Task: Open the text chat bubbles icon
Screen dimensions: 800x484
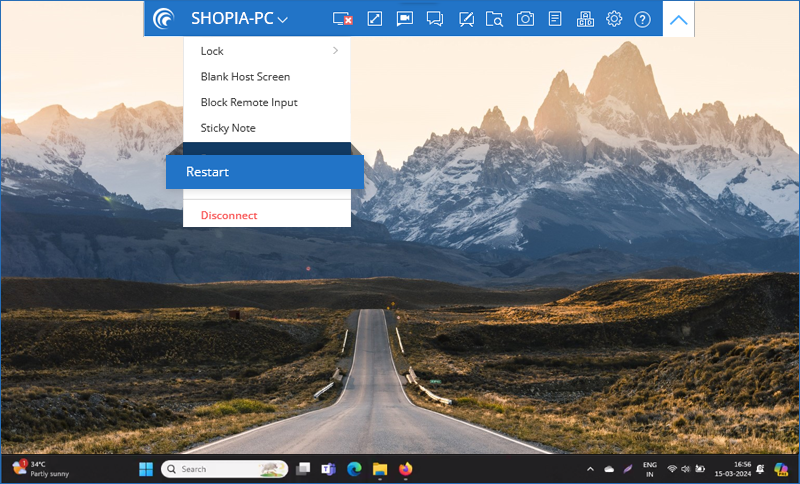Action: coord(435,19)
